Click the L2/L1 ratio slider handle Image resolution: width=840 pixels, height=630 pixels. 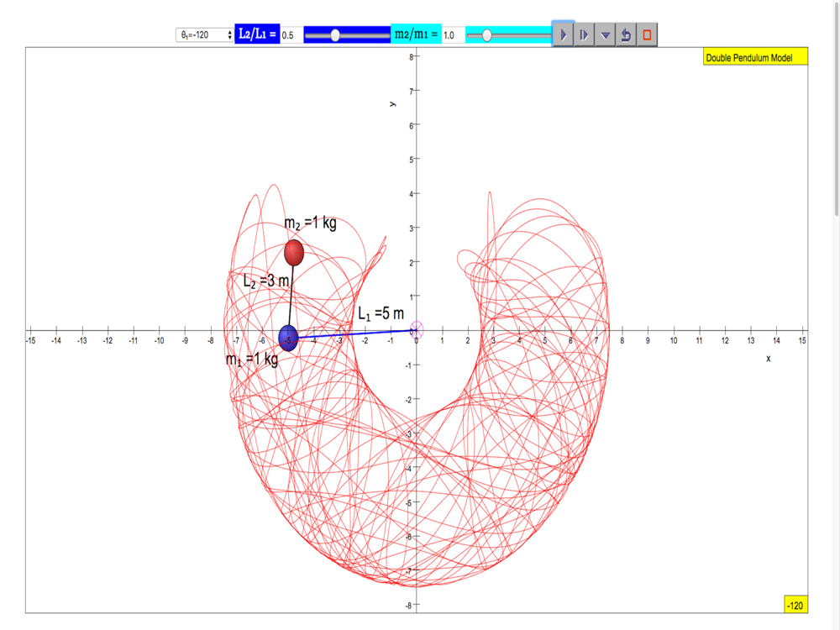tap(335, 35)
